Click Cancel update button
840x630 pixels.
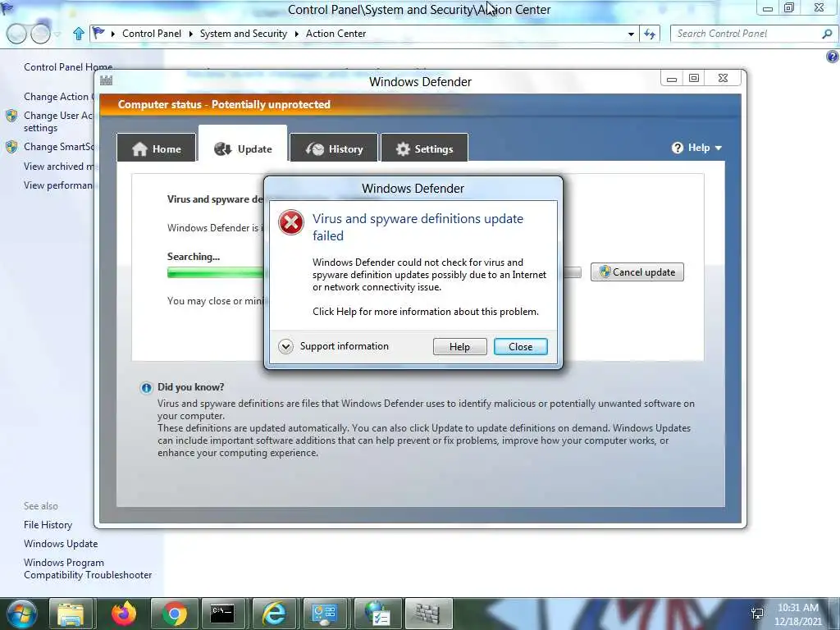pos(637,272)
